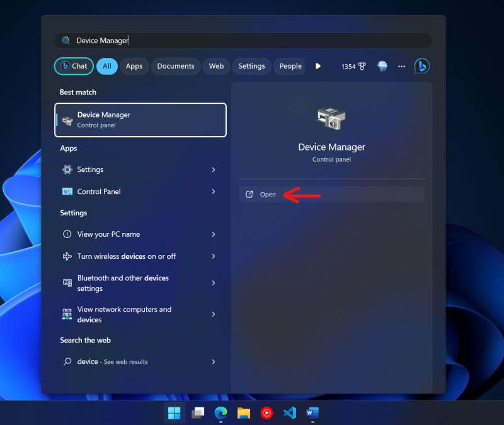Open your account profile picture
This screenshot has height=425, width=504.
pos(382,66)
